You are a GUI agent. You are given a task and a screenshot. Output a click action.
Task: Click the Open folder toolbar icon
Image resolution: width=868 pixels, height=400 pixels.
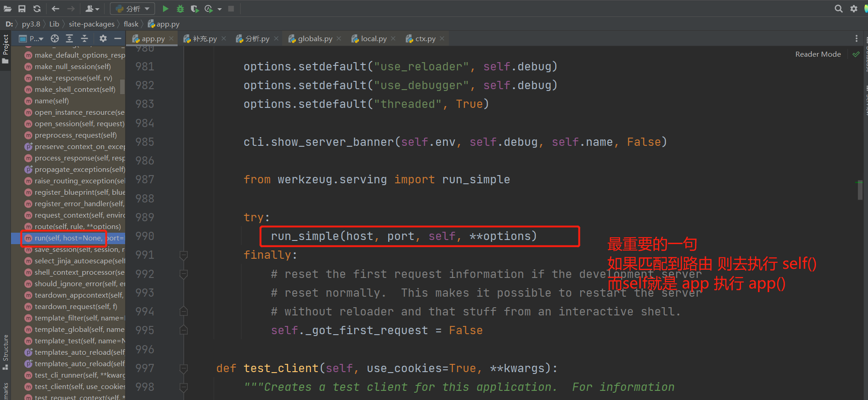(x=7, y=9)
